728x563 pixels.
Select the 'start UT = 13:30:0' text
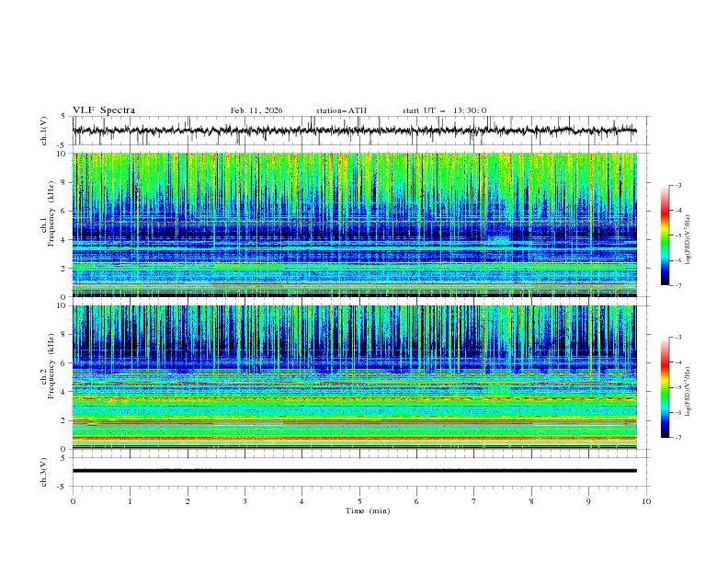(444, 110)
